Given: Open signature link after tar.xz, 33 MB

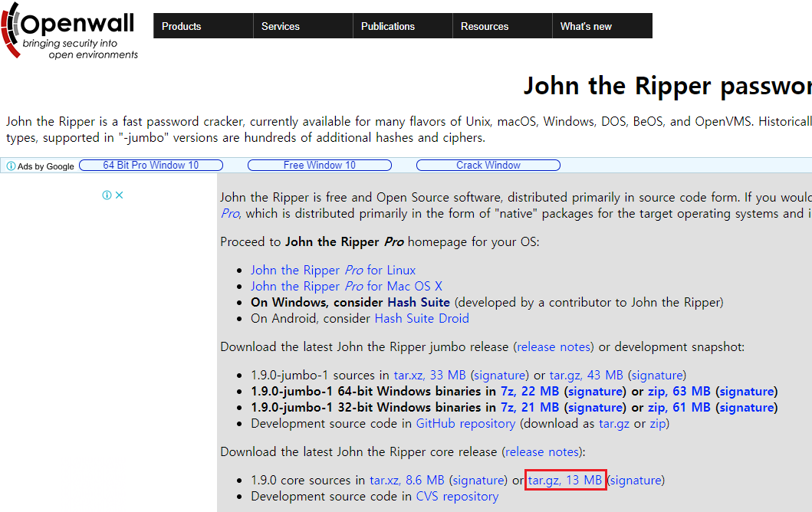Looking at the screenshot, I should pos(500,376).
